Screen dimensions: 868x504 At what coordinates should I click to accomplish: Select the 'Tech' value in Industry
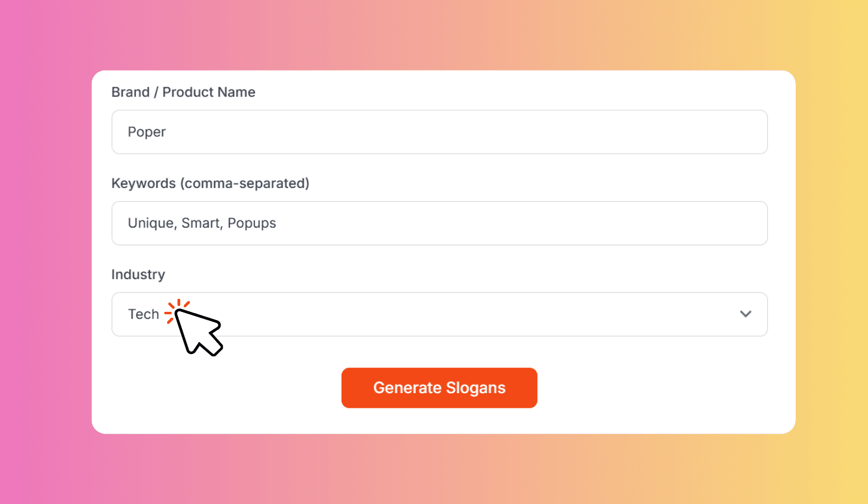click(143, 314)
